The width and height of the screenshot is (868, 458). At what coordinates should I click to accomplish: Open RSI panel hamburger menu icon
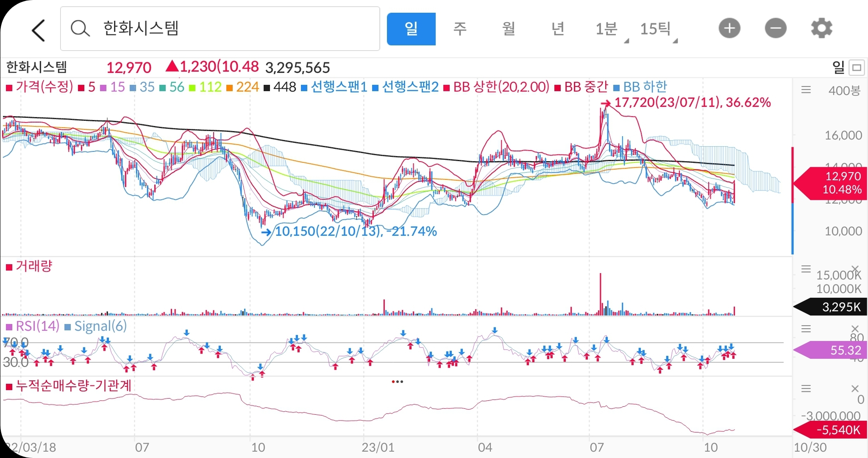(806, 329)
